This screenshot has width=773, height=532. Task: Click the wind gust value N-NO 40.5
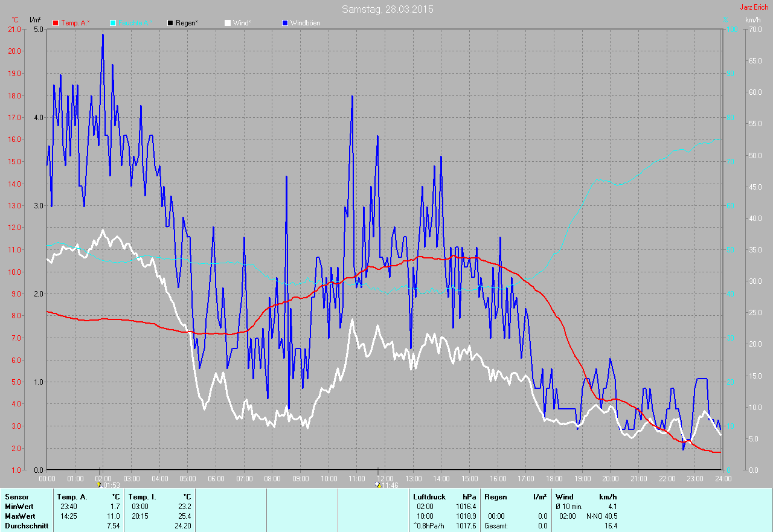click(601, 516)
